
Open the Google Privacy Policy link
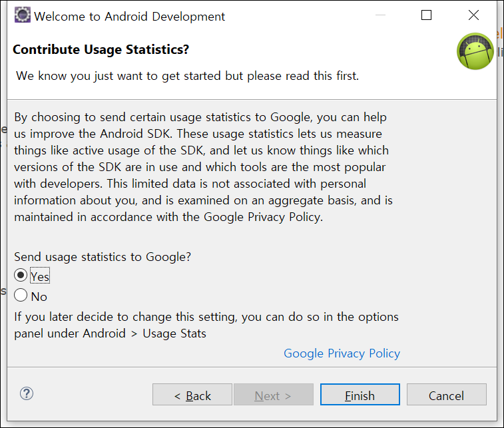tap(342, 353)
